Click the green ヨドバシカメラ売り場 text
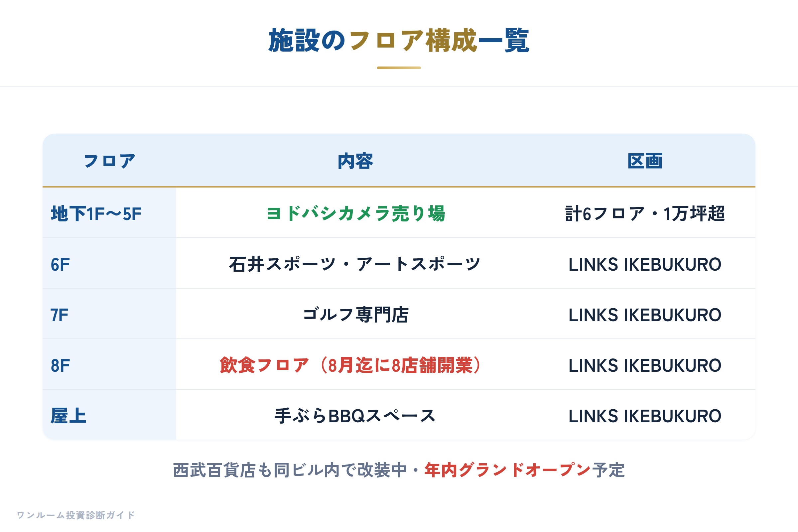Image resolution: width=798 pixels, height=532 pixels. 355,214
